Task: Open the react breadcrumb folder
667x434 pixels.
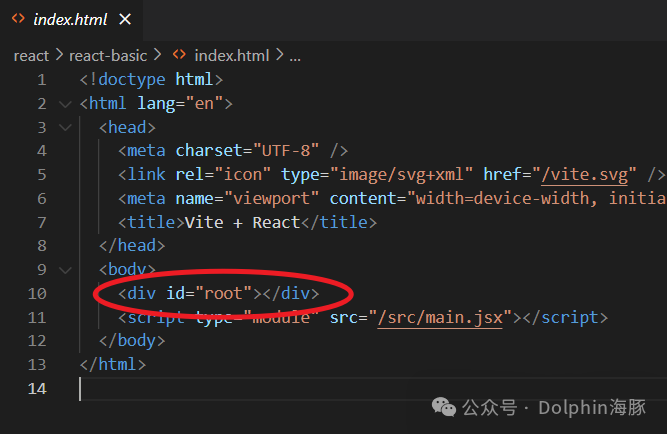Action: pyautogui.click(x=31, y=56)
